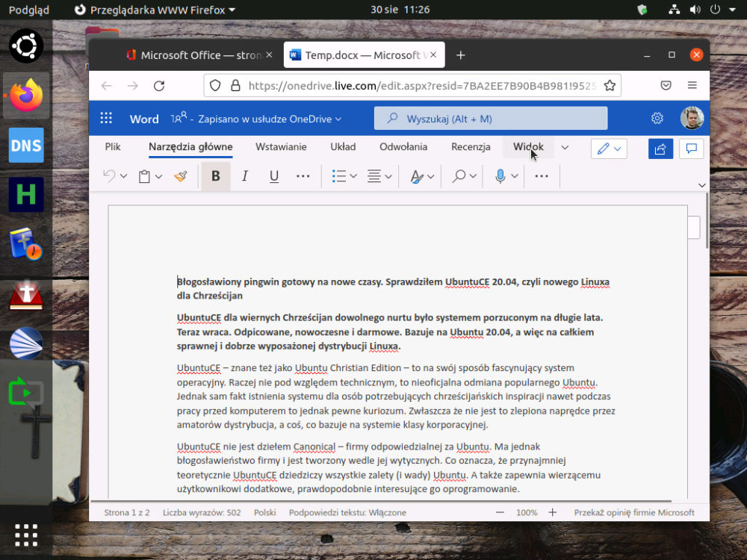Click the document vertical scrollbar
The image size is (747, 560).
pyautogui.click(x=707, y=220)
